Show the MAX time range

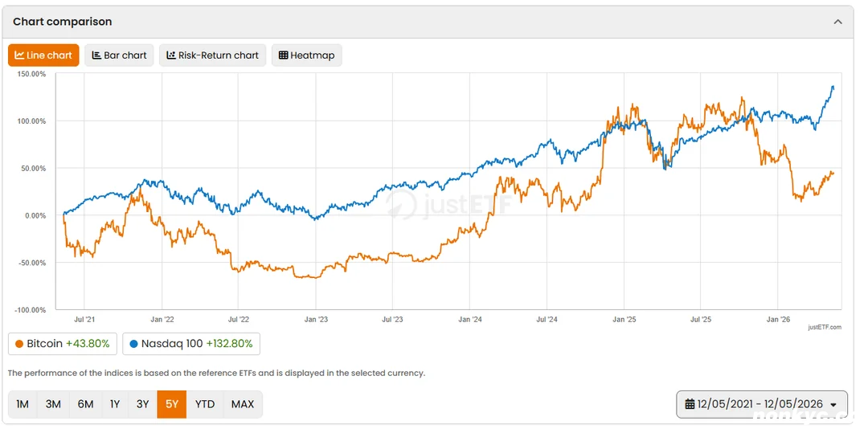243,404
